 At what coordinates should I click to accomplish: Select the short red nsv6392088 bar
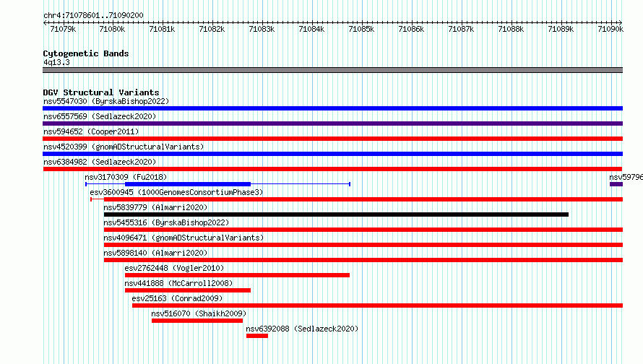257,336
